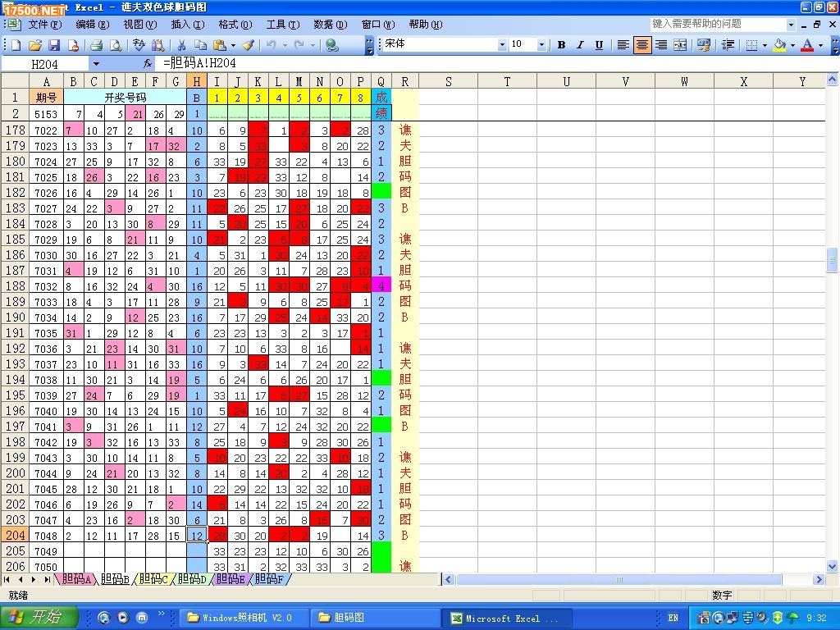
Task: Click the help question input box
Action: [x=718, y=24]
